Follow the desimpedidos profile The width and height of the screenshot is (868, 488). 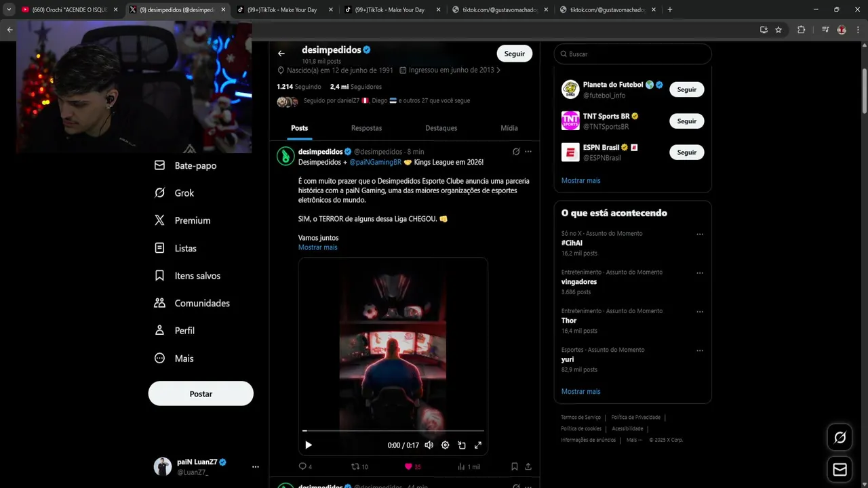pos(515,54)
